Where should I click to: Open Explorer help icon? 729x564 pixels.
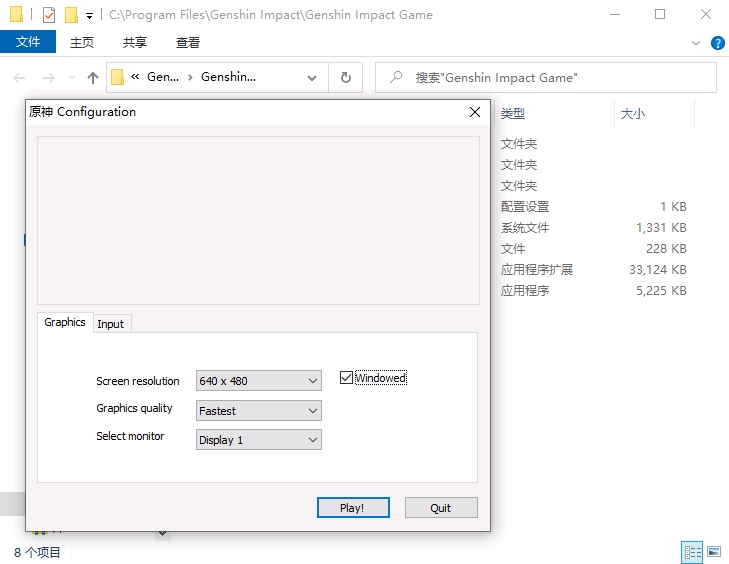pos(717,43)
